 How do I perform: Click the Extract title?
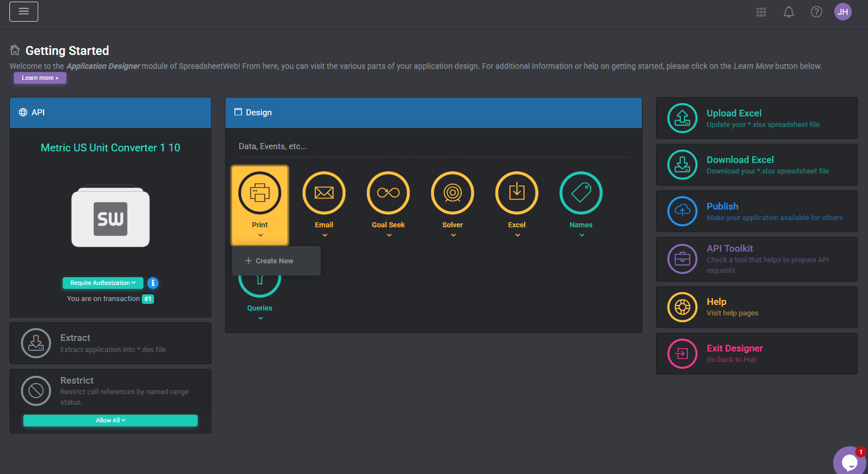75,338
